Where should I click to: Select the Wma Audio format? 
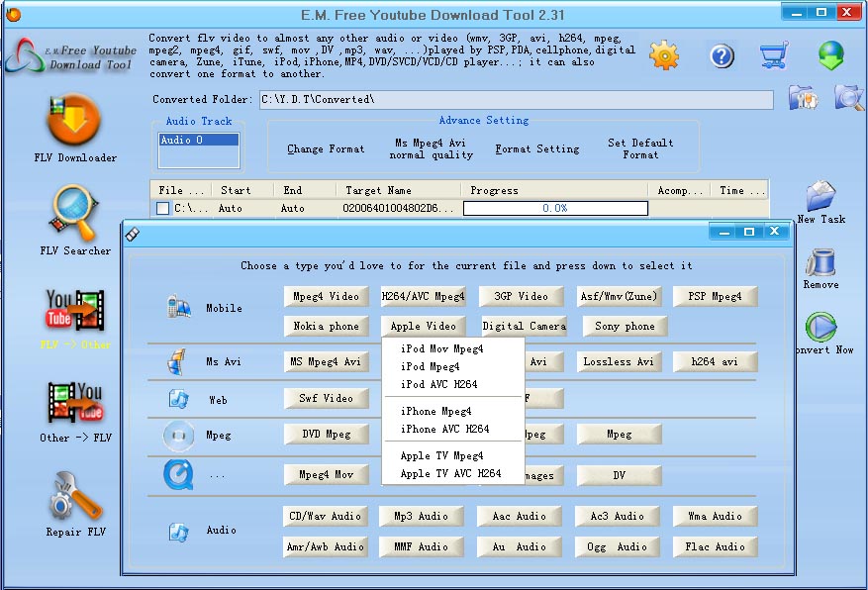(x=715, y=516)
